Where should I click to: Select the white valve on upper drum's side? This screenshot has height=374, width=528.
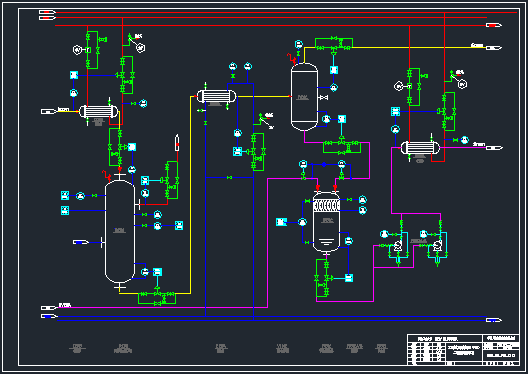(324, 98)
